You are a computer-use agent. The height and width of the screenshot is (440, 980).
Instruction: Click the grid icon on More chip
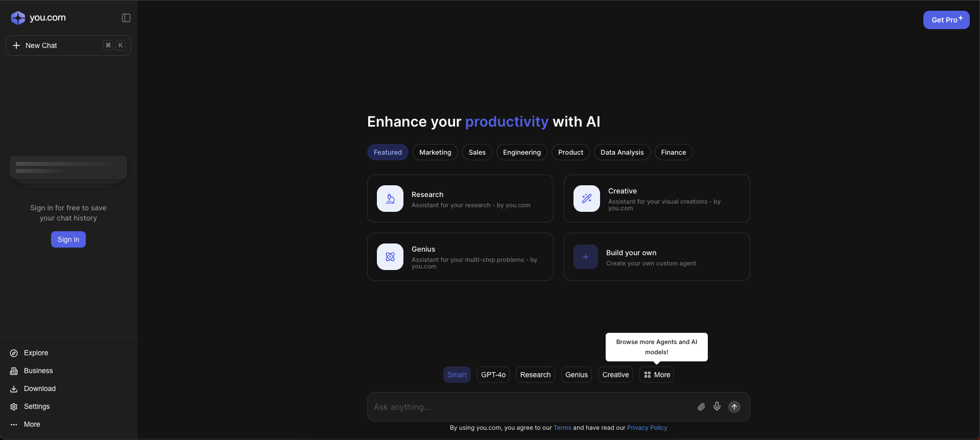point(648,375)
